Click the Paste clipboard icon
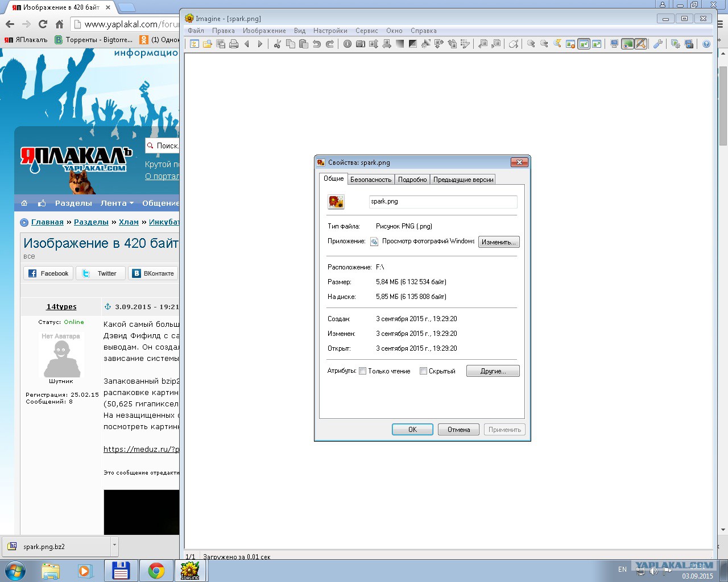 click(303, 44)
